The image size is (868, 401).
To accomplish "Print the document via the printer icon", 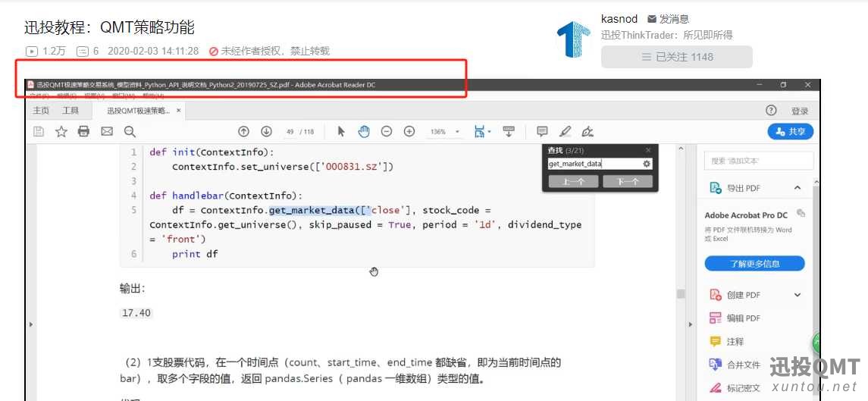I will 83,132.
